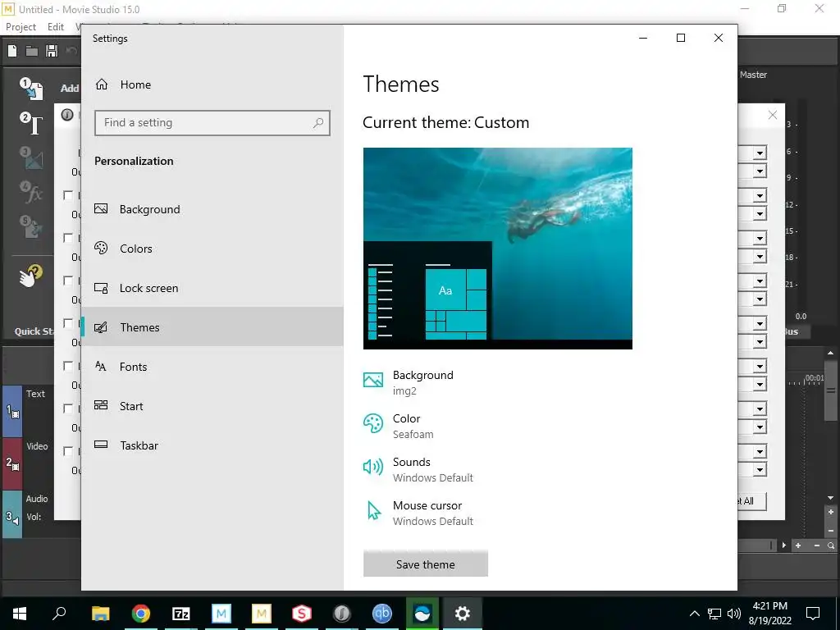Click timeline vertical scrollbar down arrow
840x630 pixels.
coord(830,498)
